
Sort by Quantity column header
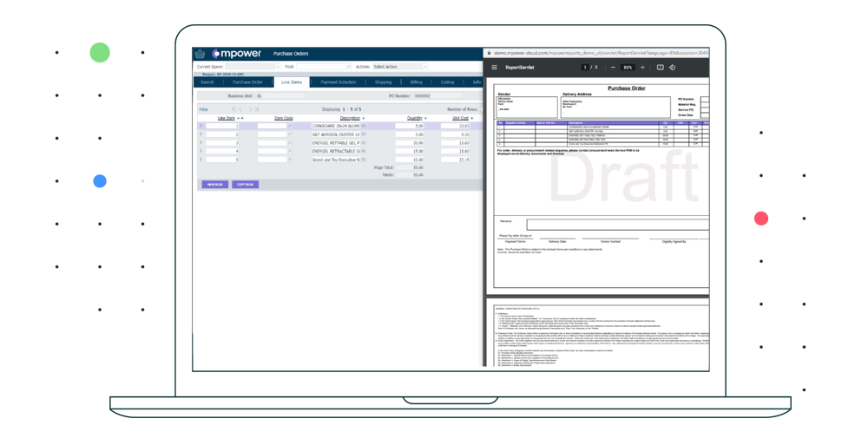(415, 118)
